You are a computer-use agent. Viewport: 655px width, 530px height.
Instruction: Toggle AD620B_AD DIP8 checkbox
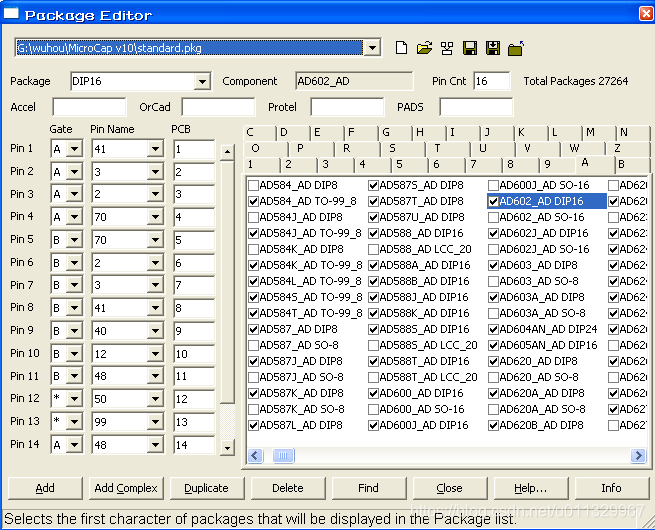(493, 426)
